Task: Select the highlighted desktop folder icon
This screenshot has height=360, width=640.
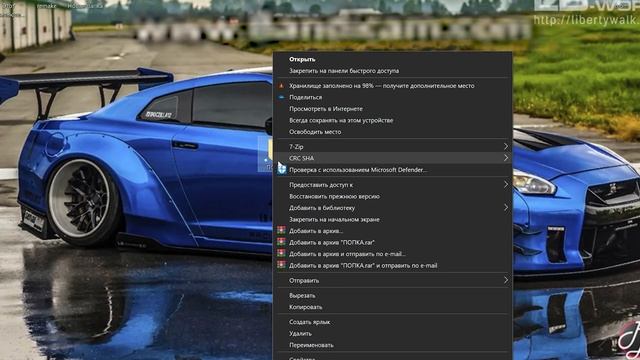Action: (266, 154)
